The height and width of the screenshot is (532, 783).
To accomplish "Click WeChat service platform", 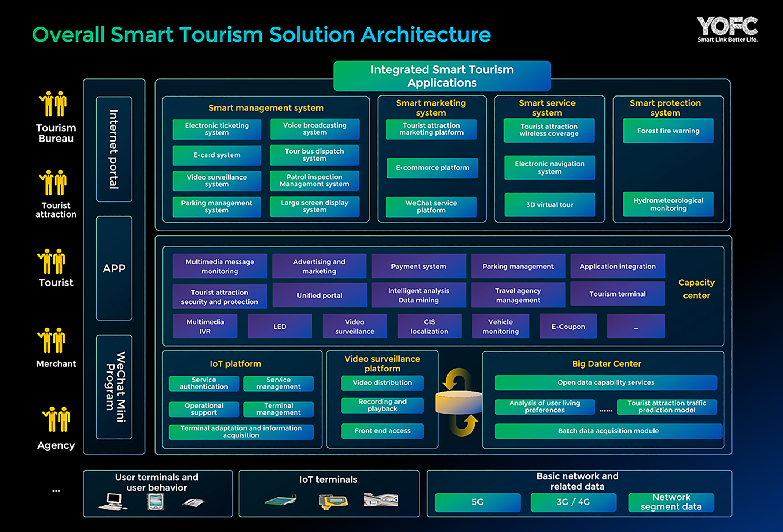I will tap(431, 207).
